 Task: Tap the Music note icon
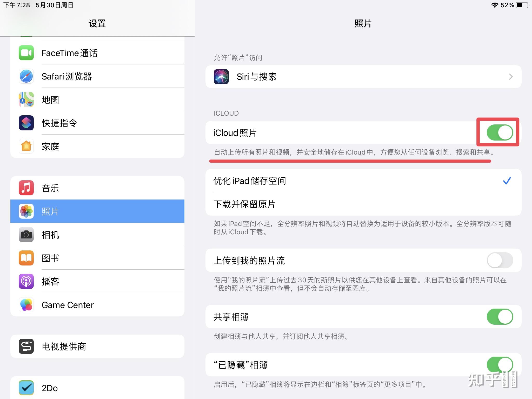(26, 188)
